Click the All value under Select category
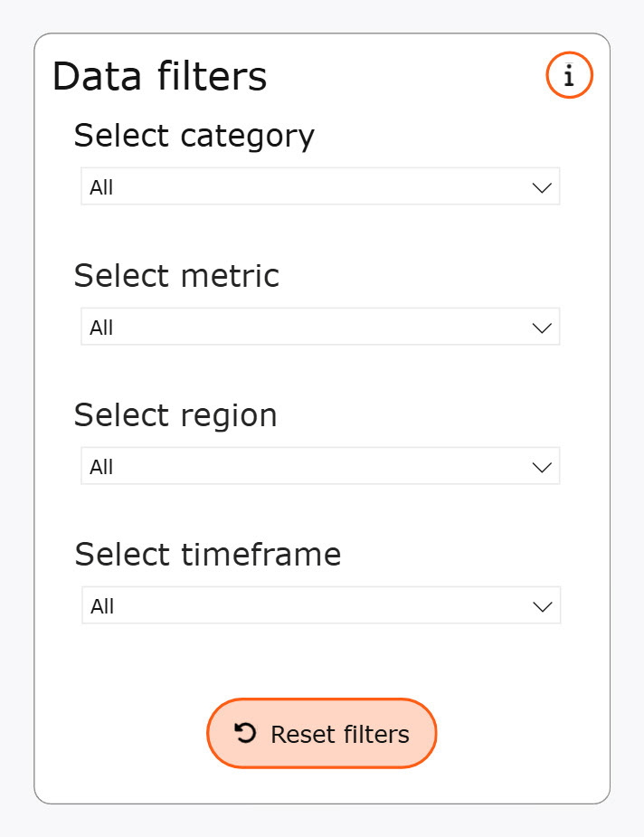Screen dimensions: 644x837 click(101, 187)
